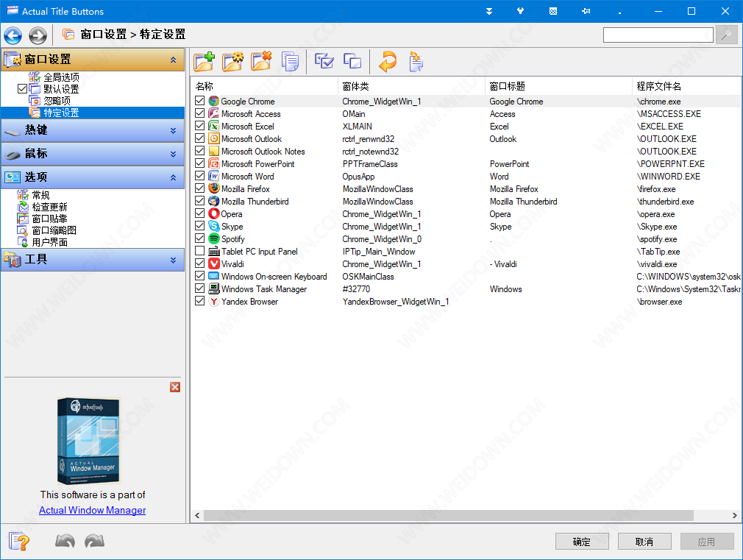Click the Skype row icon
Image resolution: width=743 pixels, height=560 pixels.
point(214,226)
